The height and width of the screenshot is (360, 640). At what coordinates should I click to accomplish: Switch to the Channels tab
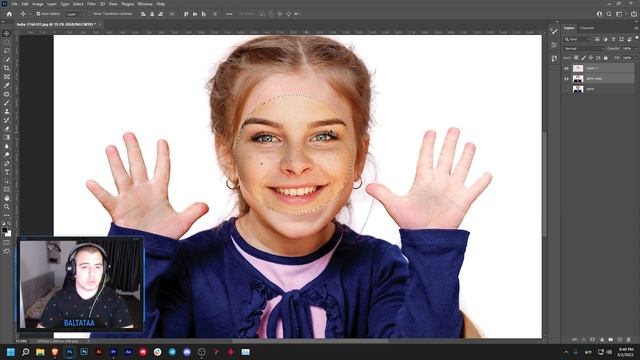(587, 28)
